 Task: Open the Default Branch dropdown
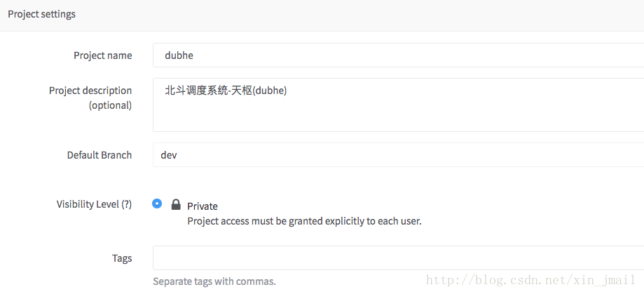tap(397, 155)
